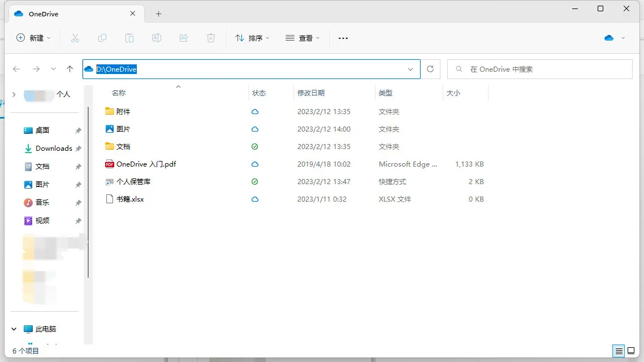Collapse the 此电脑 tree node
This screenshot has height=362, width=644.
point(14,329)
